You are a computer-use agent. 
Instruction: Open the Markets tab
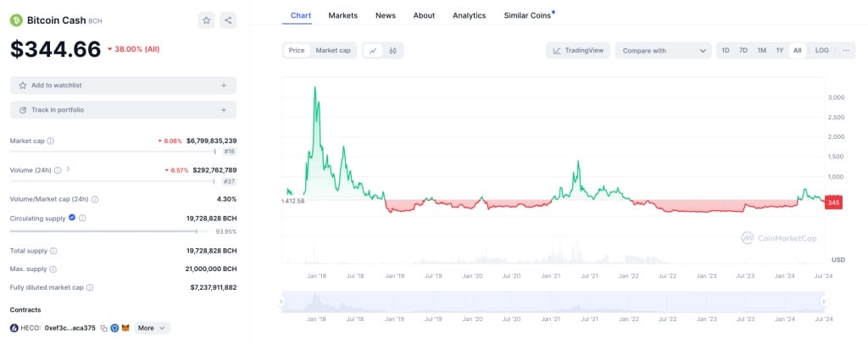coord(343,15)
